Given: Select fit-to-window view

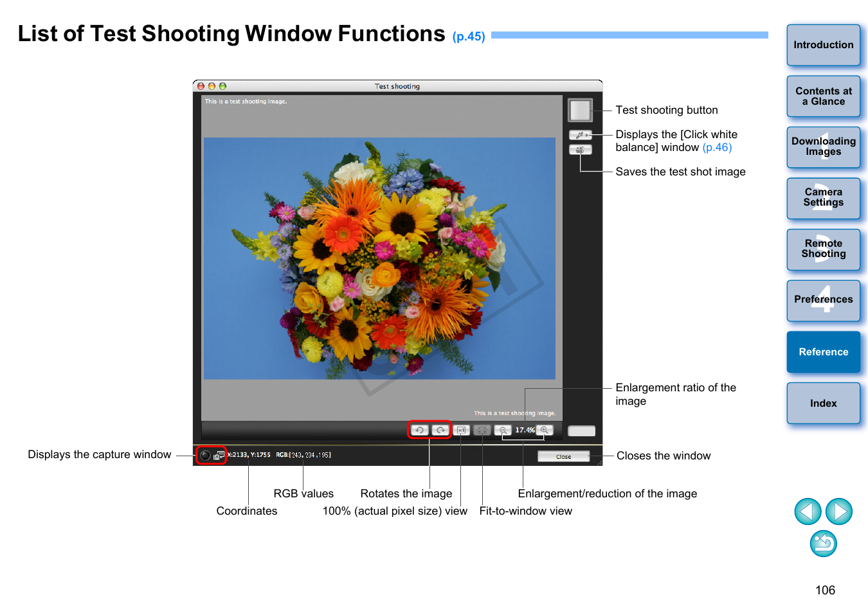Looking at the screenshot, I should pos(482,430).
